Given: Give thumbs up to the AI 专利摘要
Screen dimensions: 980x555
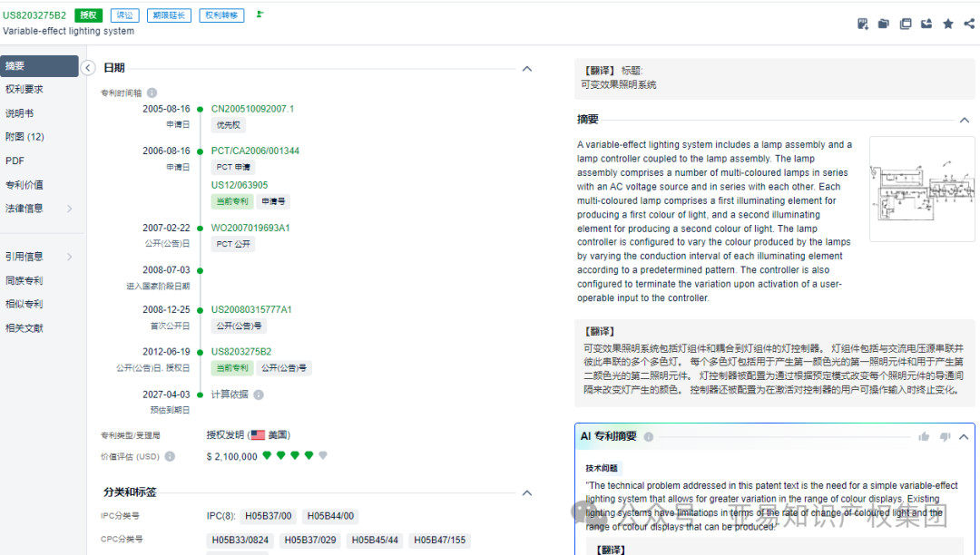Looking at the screenshot, I should pos(924,436).
